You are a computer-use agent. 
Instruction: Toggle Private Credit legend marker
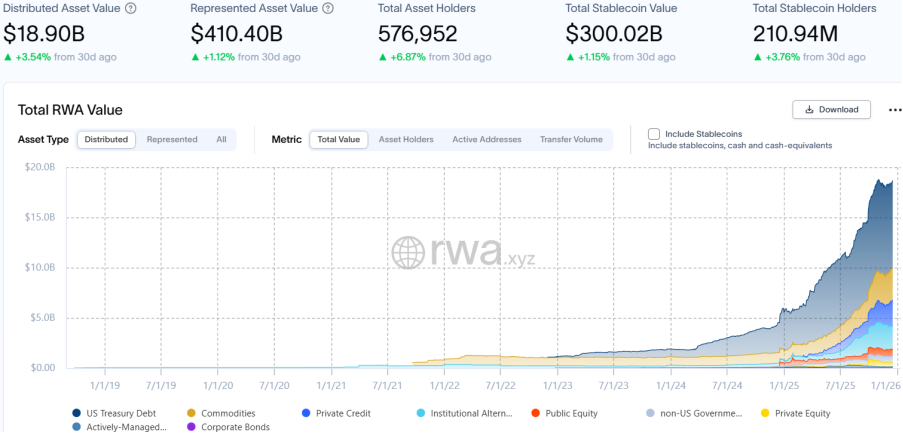point(306,413)
